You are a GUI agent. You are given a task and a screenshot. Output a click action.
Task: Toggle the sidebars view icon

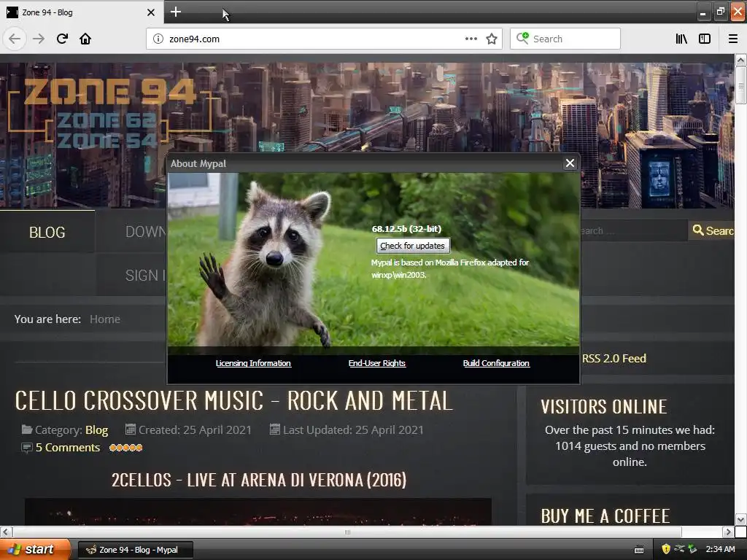tap(705, 39)
